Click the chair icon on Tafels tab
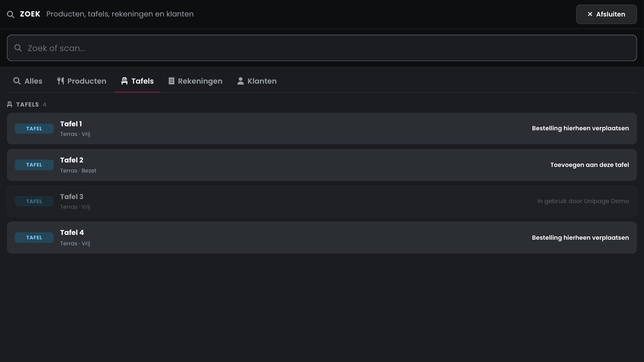Image resolution: width=644 pixels, height=362 pixels. [x=124, y=81]
